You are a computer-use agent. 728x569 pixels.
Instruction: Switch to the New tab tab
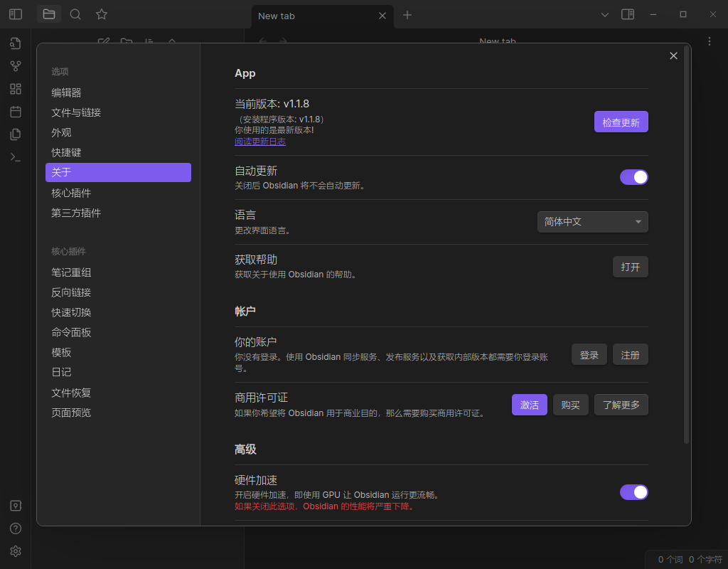pos(313,16)
